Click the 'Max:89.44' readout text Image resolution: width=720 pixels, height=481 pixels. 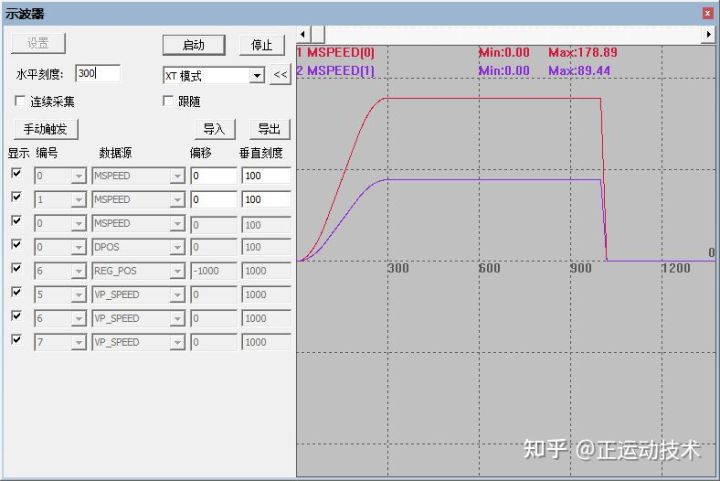[x=579, y=71]
